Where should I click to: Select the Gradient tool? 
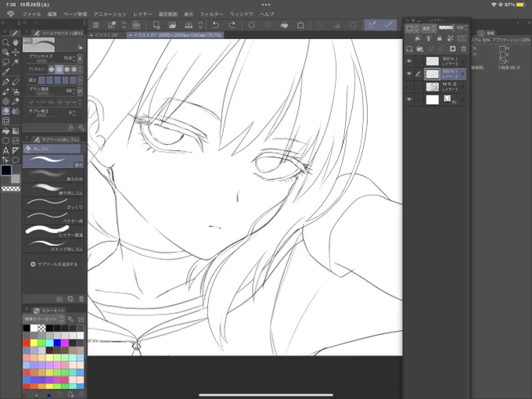coord(16,131)
